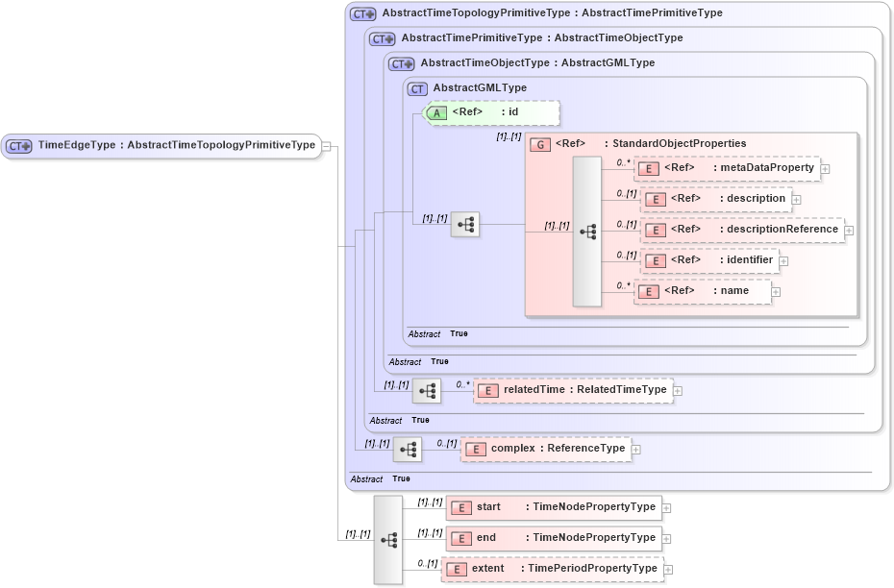Click the E icon of relatedTime

488,391
